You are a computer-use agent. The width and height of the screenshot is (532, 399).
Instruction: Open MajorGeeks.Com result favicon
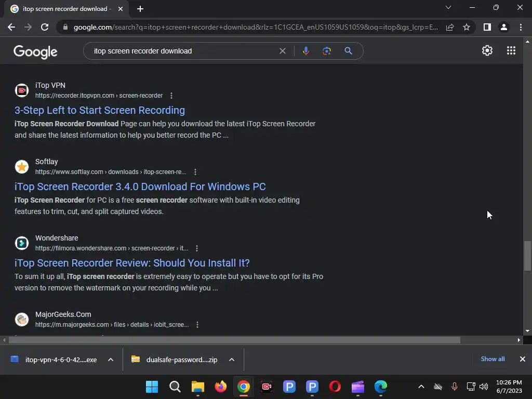coord(22,320)
